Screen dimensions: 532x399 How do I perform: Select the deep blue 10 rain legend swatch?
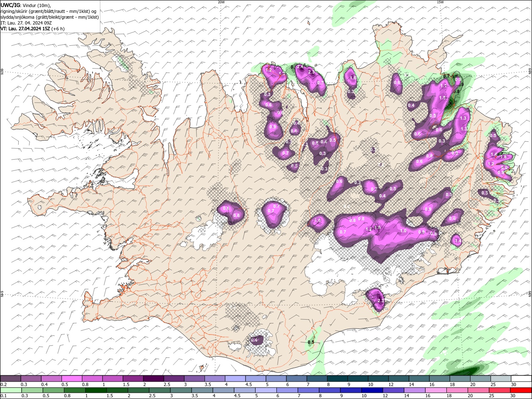coord(372,390)
